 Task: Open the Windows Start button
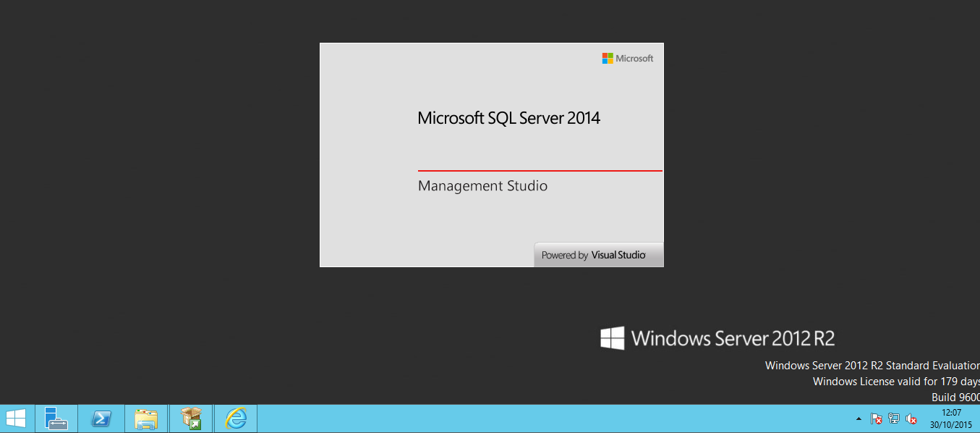click(16, 419)
